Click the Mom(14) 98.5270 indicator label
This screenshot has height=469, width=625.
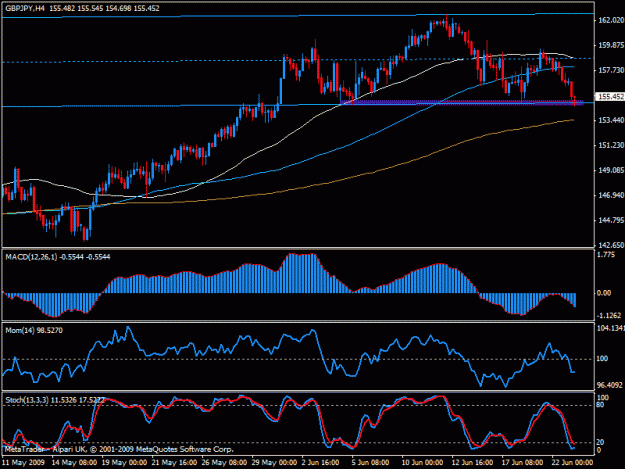click(x=34, y=330)
